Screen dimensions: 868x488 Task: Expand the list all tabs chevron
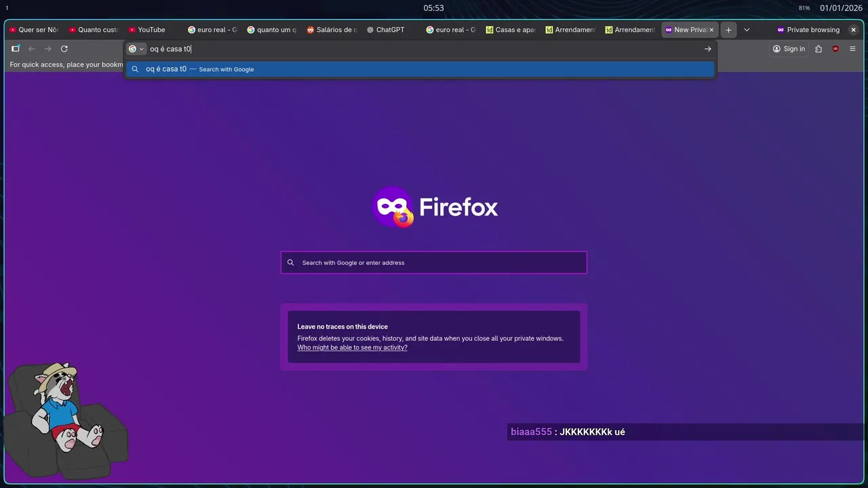747,30
